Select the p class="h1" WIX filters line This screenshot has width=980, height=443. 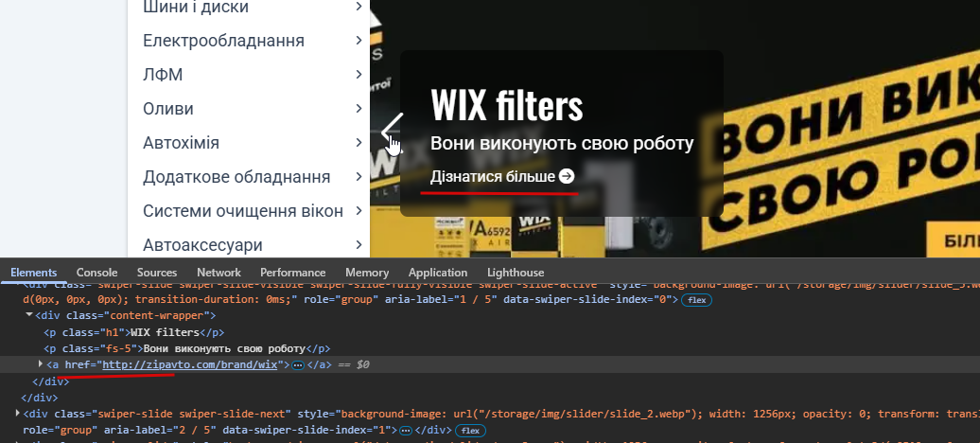[133, 332]
